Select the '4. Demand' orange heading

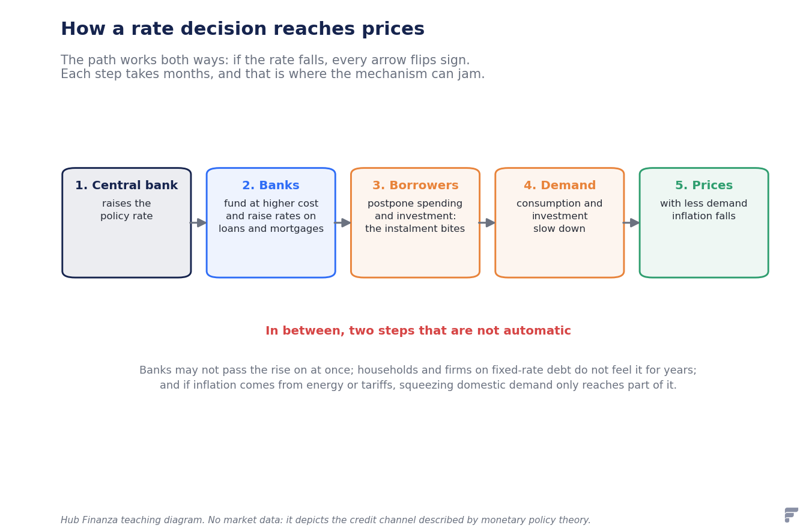click(x=560, y=186)
